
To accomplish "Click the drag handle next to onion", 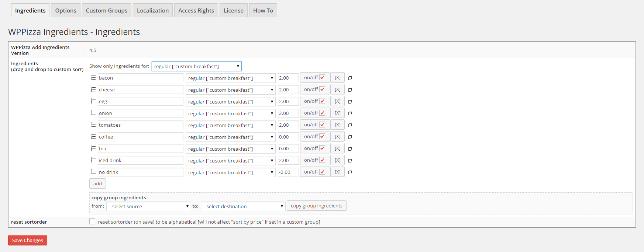I will pyautogui.click(x=93, y=113).
